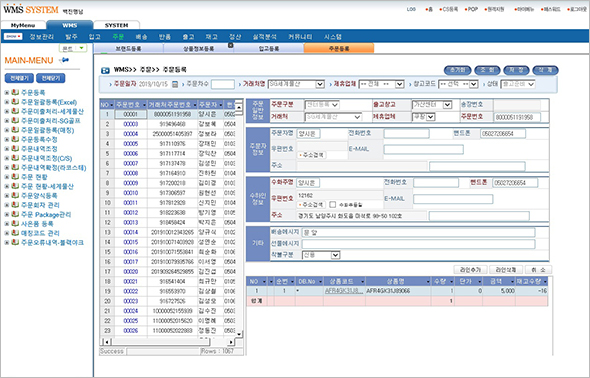The image size is (590, 378).
Task: Open the 주문구분 dropdown
Action: coord(335,105)
